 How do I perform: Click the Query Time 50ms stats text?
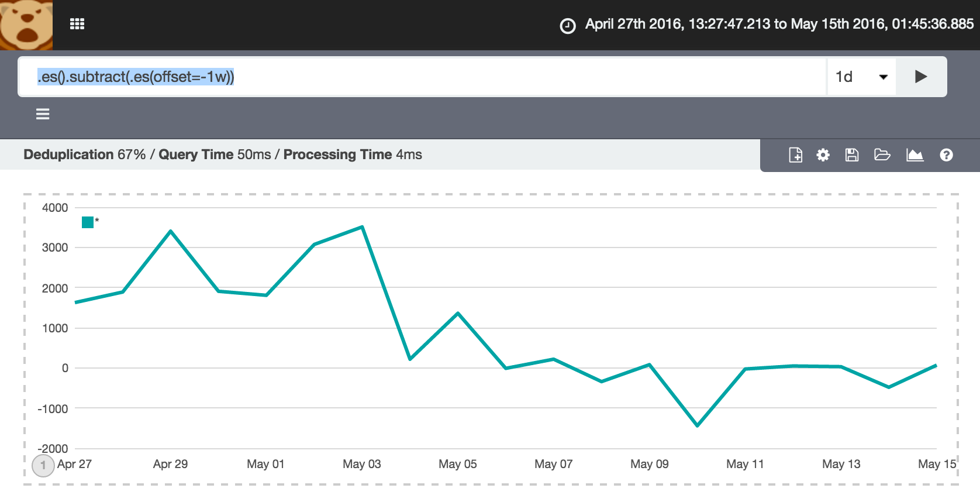[215, 154]
